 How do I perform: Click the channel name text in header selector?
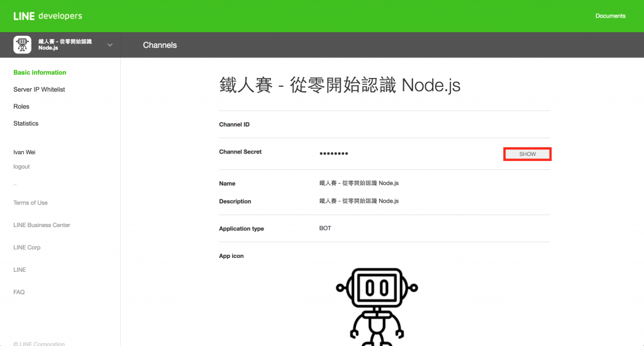point(65,45)
